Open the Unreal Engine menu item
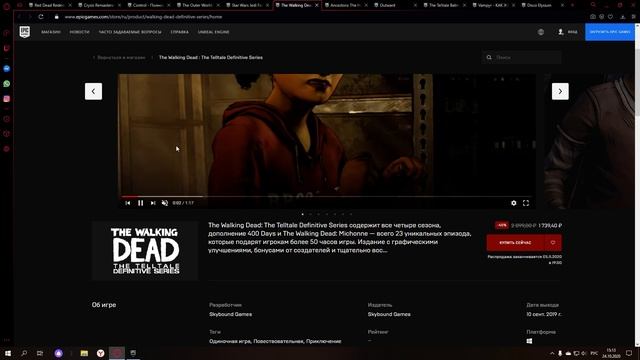Viewport: 640px width, 360px height. coord(213,32)
